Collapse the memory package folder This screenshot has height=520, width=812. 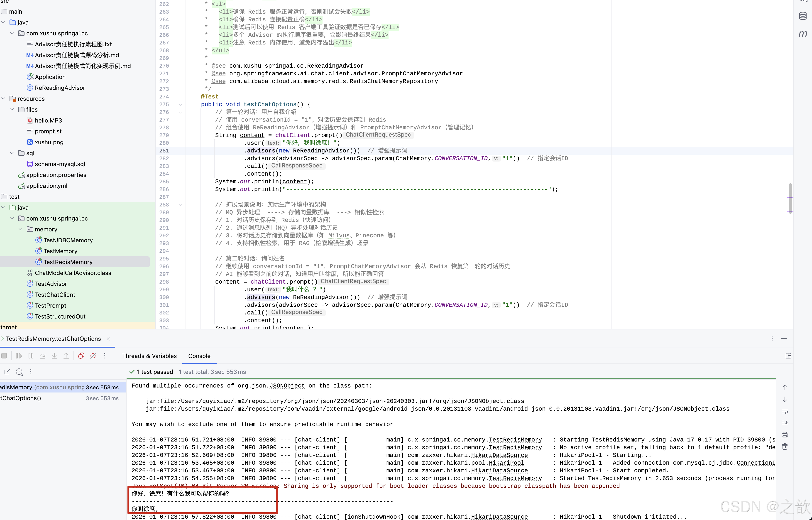[x=21, y=229]
